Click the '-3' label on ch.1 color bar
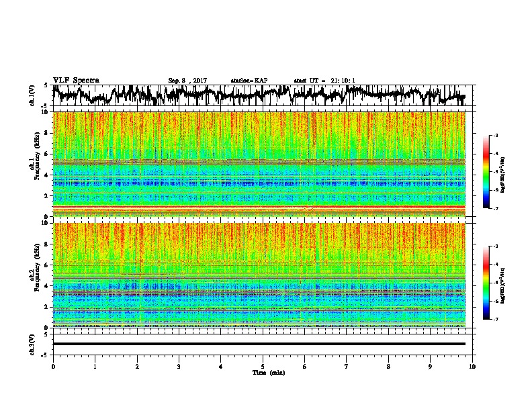532x411 pixels. coord(495,135)
